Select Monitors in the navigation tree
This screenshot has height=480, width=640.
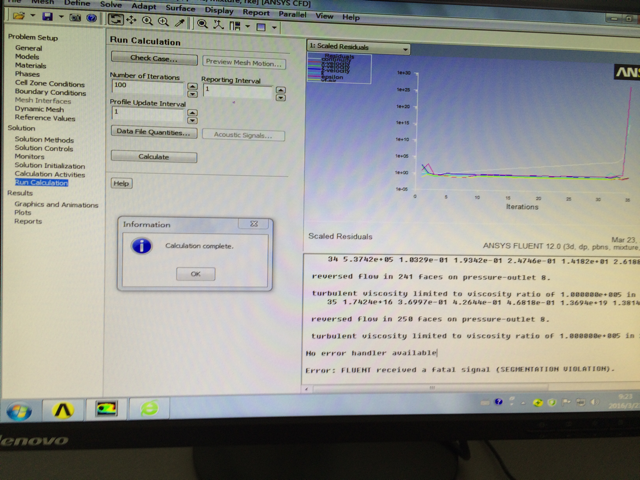coord(29,156)
